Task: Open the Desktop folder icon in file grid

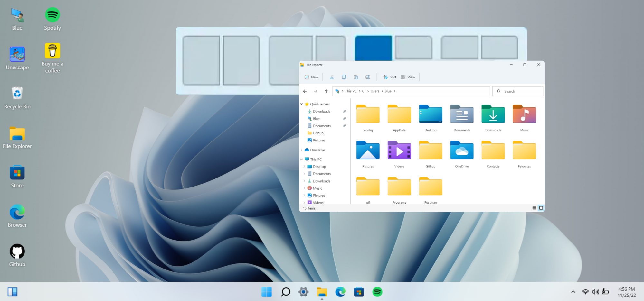Action: (431, 118)
